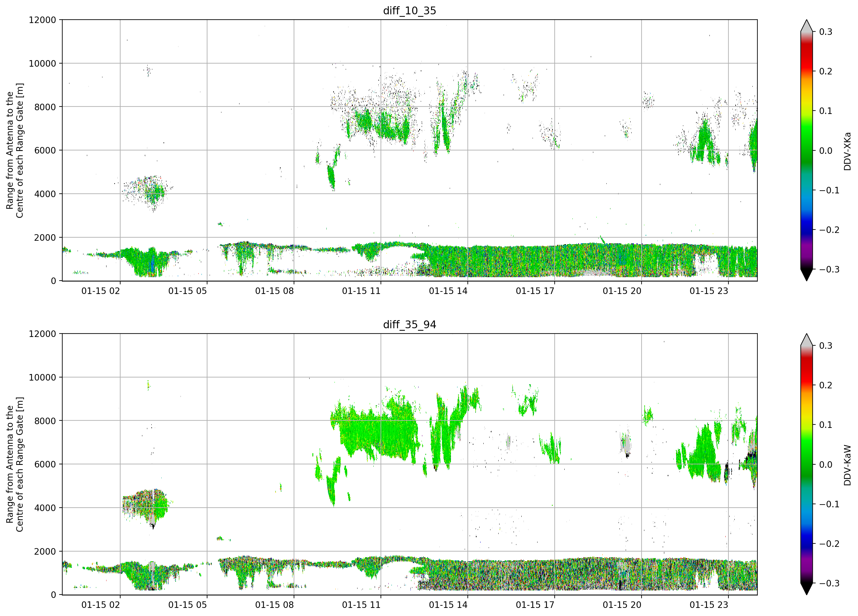Select the 0.3 tick on the DDV-KaW colorbar
The image size is (858, 616).
click(x=826, y=346)
